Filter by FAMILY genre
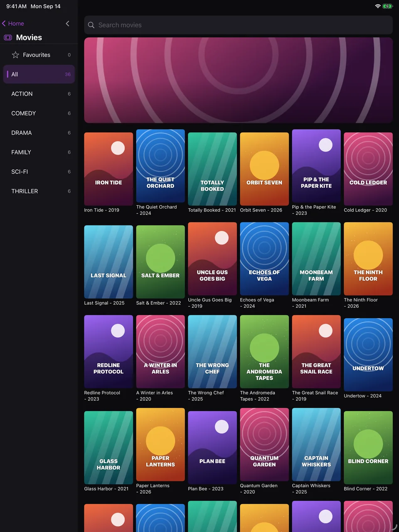 tap(39, 152)
